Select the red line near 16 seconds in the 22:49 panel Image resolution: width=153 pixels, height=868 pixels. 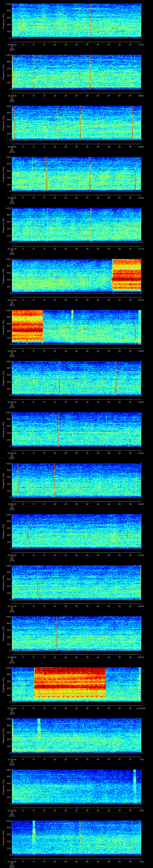46,174
